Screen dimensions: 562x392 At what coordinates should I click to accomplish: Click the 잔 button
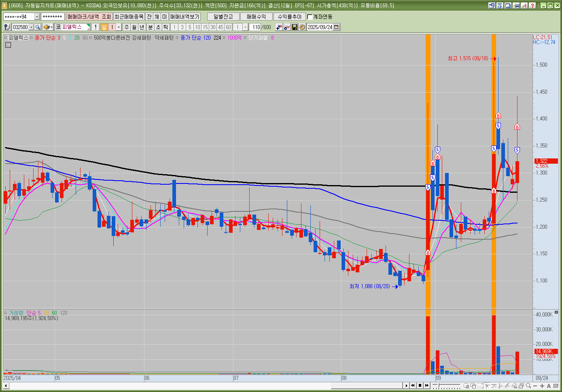149,17
